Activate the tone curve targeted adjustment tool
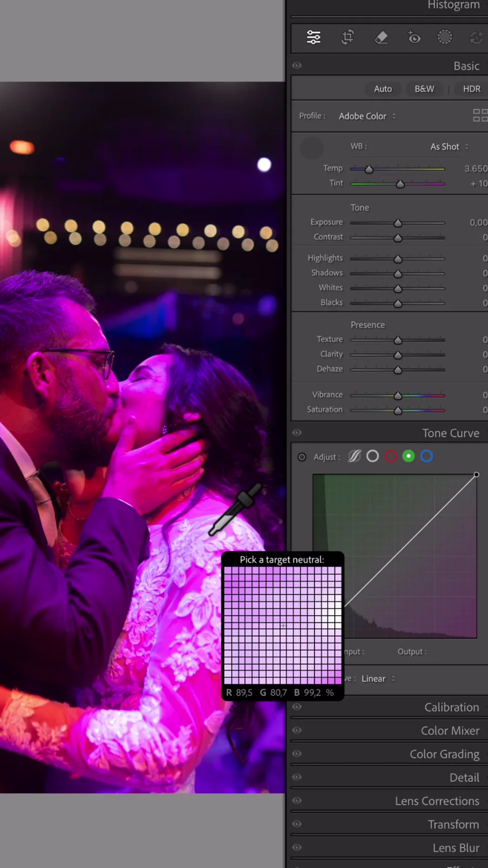488x868 pixels. click(302, 457)
